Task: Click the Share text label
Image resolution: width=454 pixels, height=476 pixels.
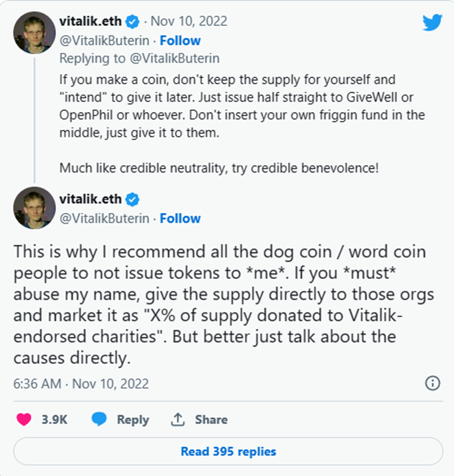Action: coord(211,419)
